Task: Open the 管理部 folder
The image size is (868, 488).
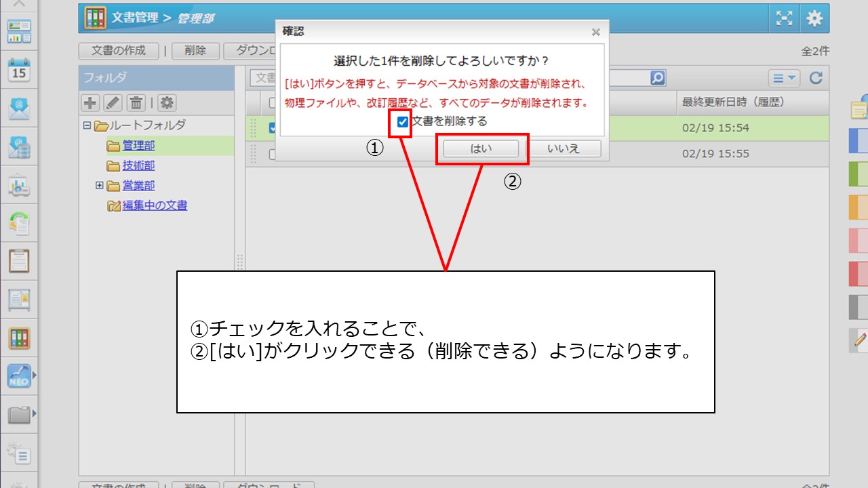Action: coord(138,146)
